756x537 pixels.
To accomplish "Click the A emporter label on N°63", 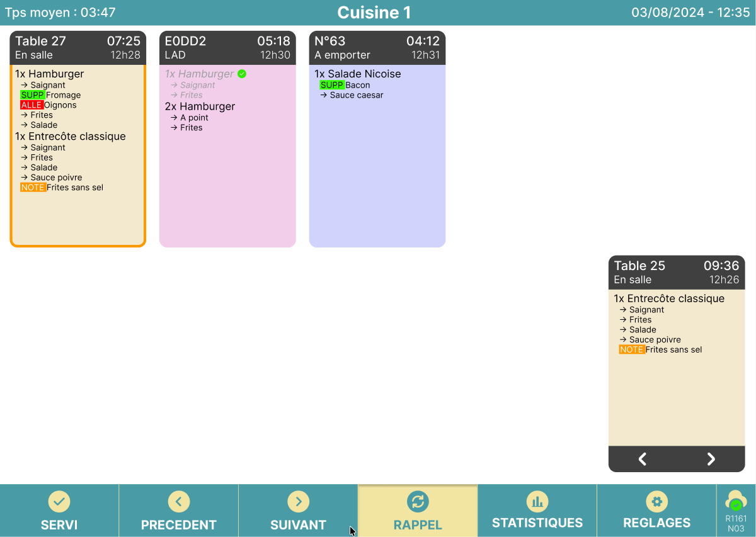I will click(x=343, y=55).
